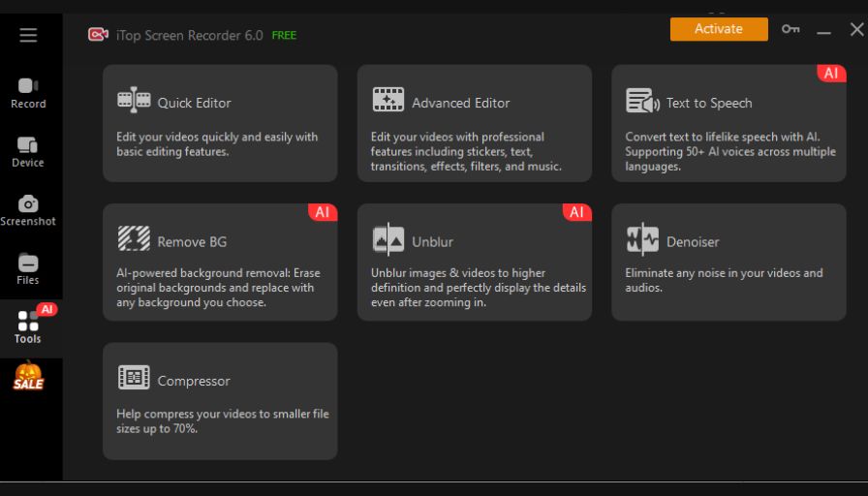Click the Quick Editor film icon
The height and width of the screenshot is (496, 868).
coord(134,100)
